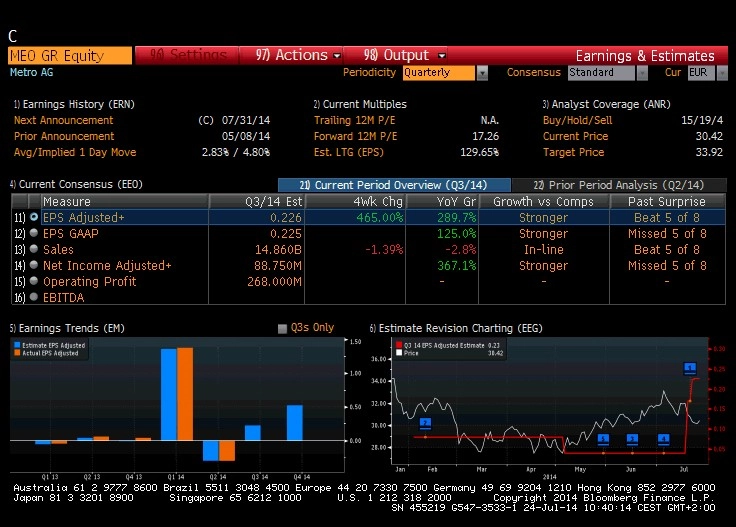
Task: Open Current Multiples section
Action: (360, 104)
